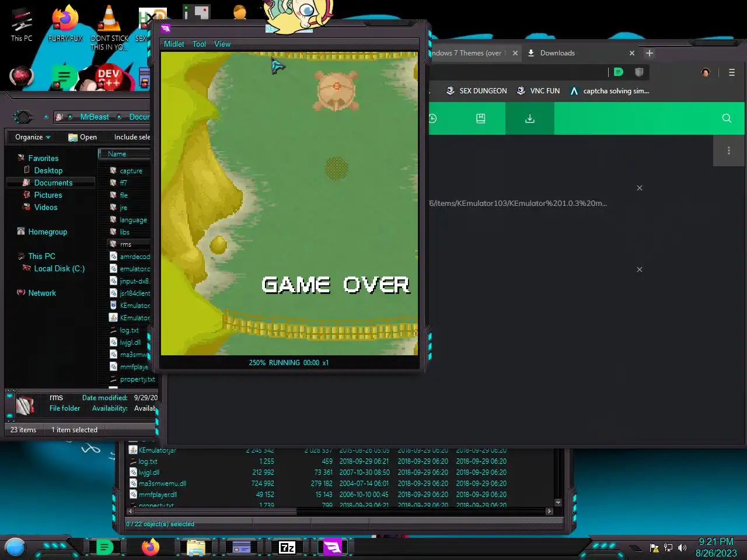Select Documents in Explorer navigation pane
Image resolution: width=747 pixels, height=560 pixels.
(53, 183)
